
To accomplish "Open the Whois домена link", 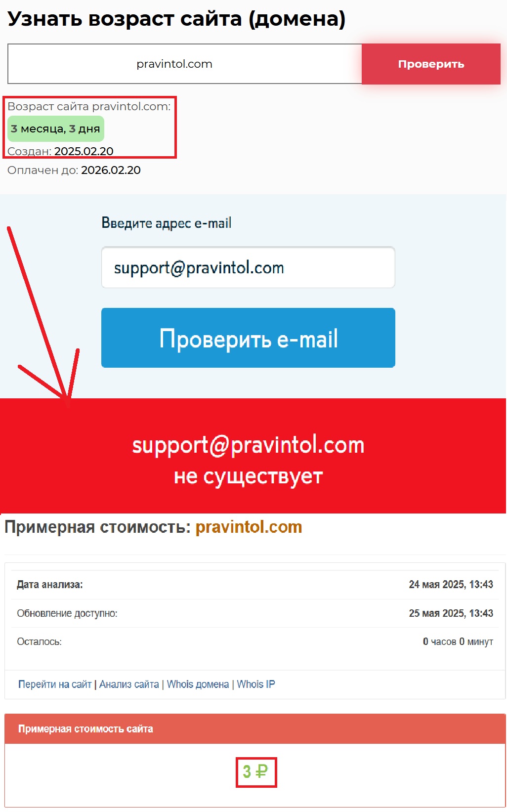I will [198, 684].
